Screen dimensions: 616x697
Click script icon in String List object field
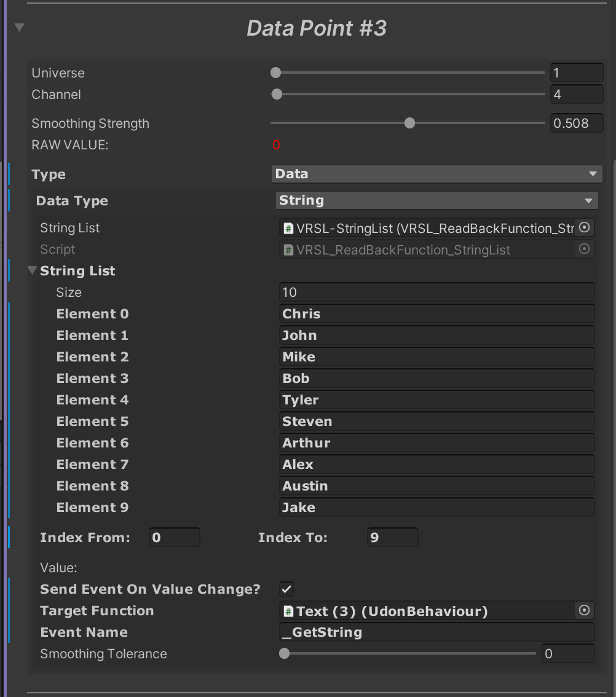(288, 229)
